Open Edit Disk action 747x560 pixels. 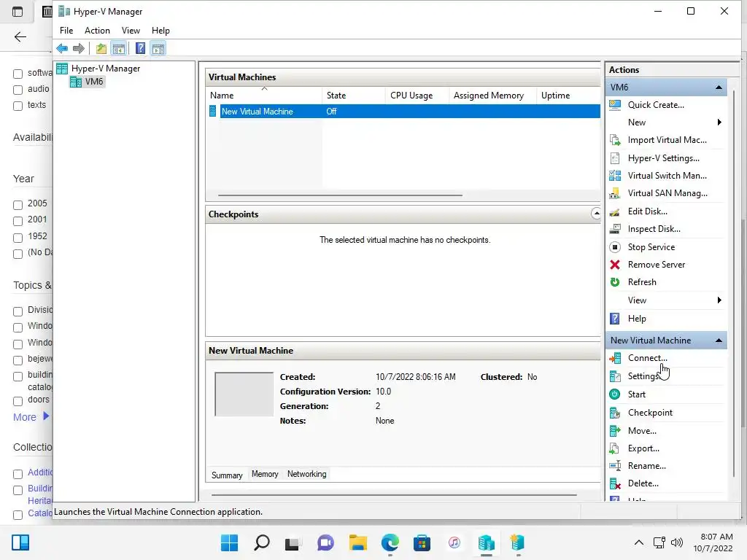click(647, 211)
